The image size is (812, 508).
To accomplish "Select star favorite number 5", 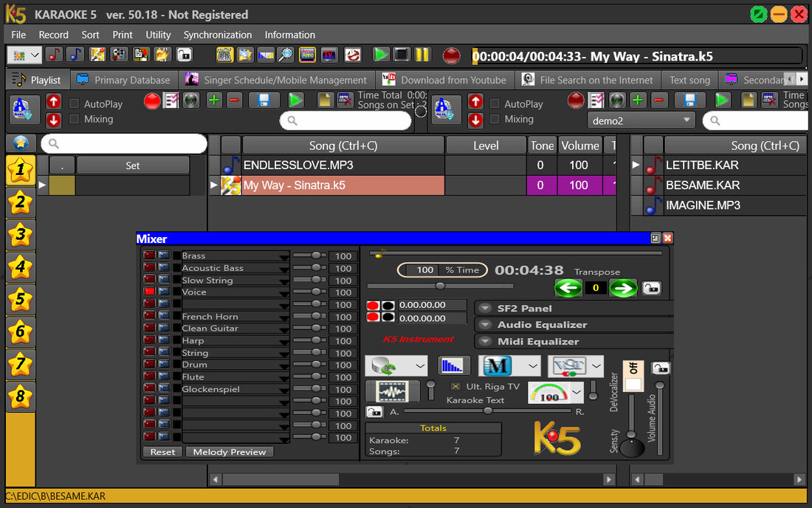I will coord(20,299).
